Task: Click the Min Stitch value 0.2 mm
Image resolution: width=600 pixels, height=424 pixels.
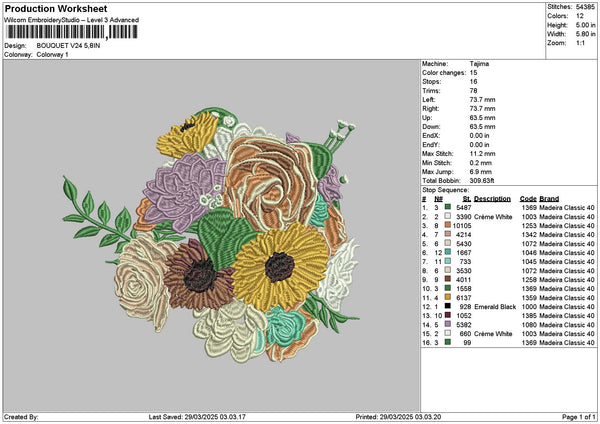Action: (x=481, y=163)
